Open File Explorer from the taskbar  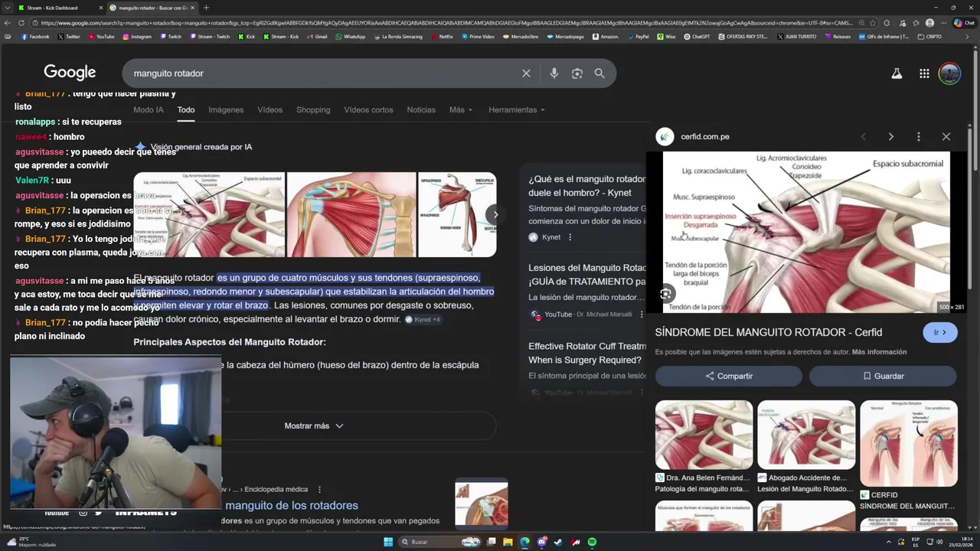[x=508, y=542]
